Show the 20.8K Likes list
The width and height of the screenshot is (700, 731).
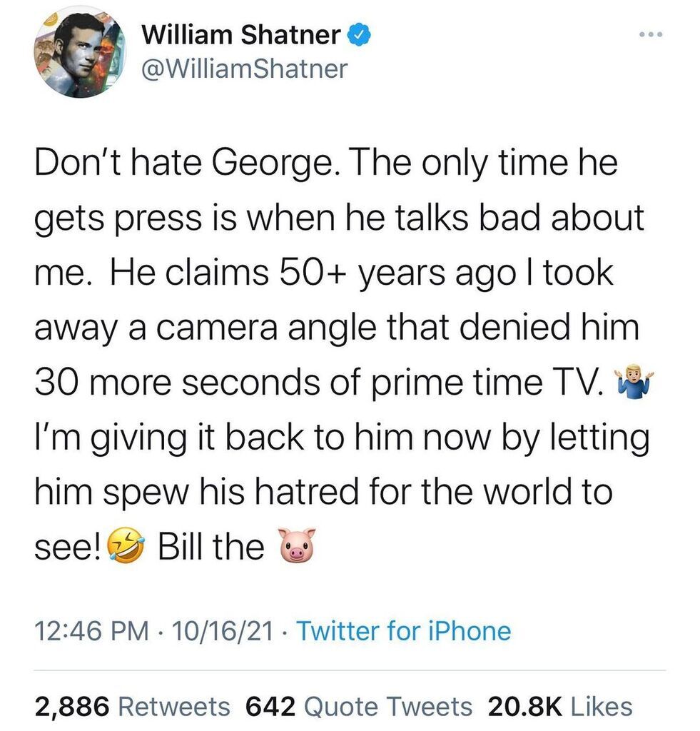559,707
